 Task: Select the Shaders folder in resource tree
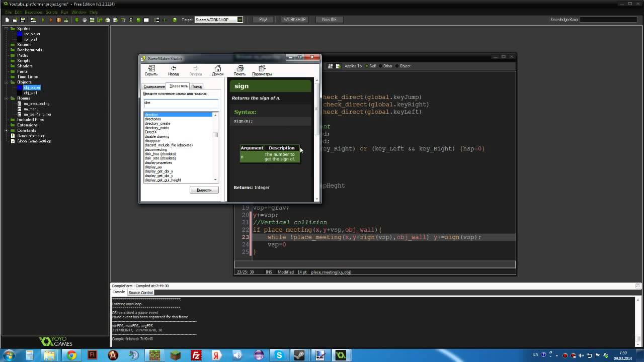pyautogui.click(x=25, y=66)
